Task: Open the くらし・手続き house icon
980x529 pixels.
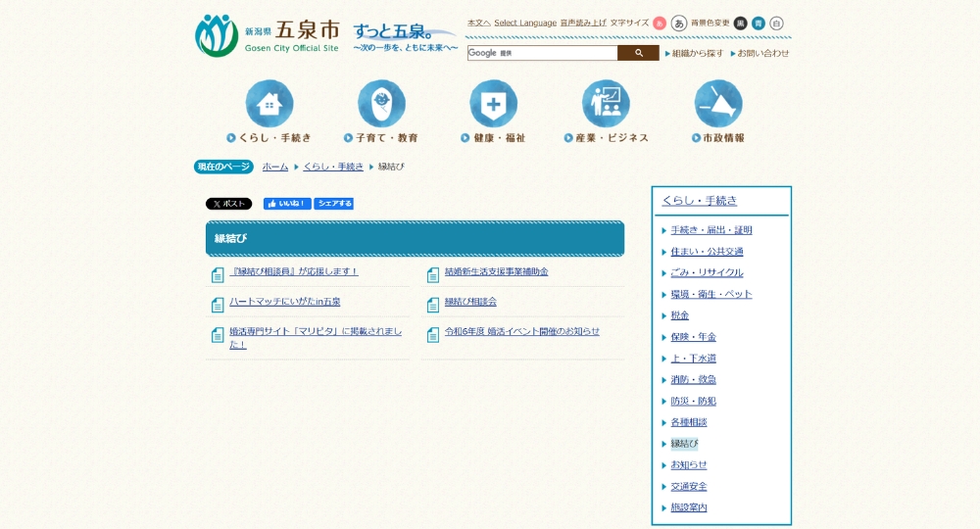Action: tap(269, 104)
